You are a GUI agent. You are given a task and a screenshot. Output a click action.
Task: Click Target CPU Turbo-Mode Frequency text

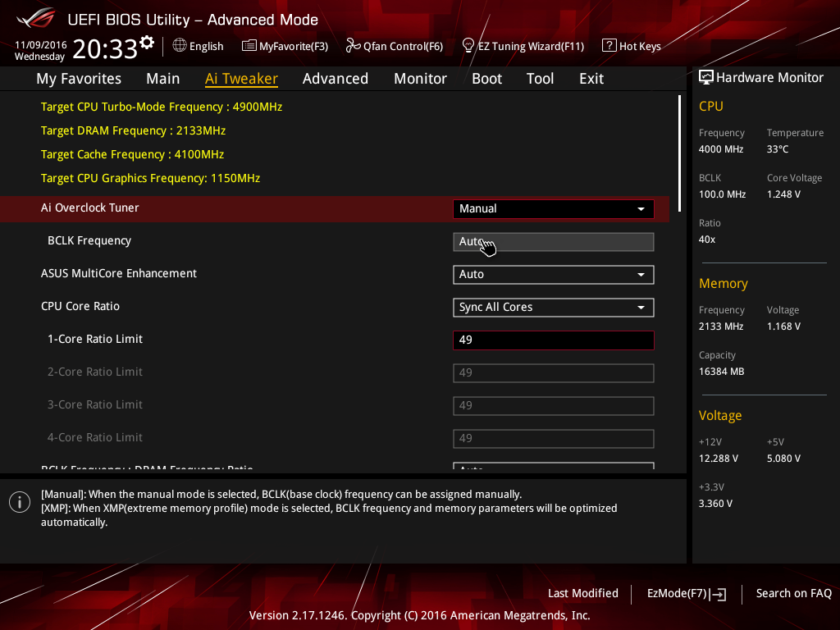162,107
